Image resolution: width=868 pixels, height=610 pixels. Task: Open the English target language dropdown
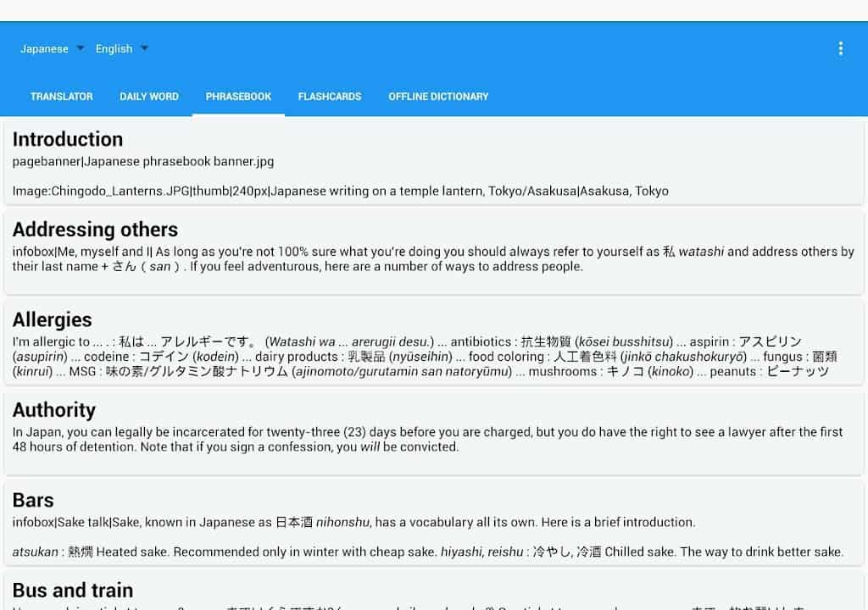pyautogui.click(x=122, y=48)
